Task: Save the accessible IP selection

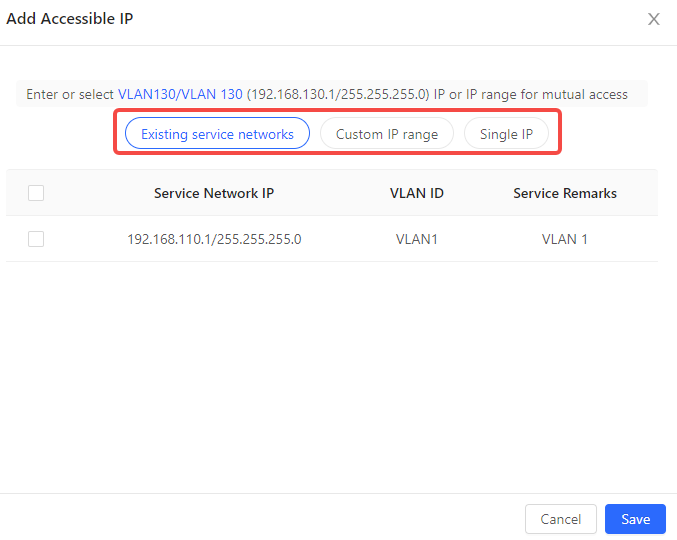Action: coord(635,519)
